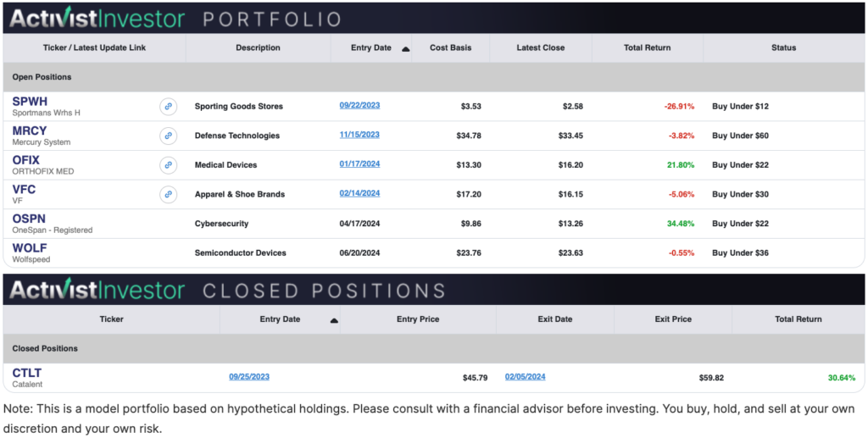868x438 pixels.
Task: Click the Buy Under $36 status
Action: tap(740, 252)
